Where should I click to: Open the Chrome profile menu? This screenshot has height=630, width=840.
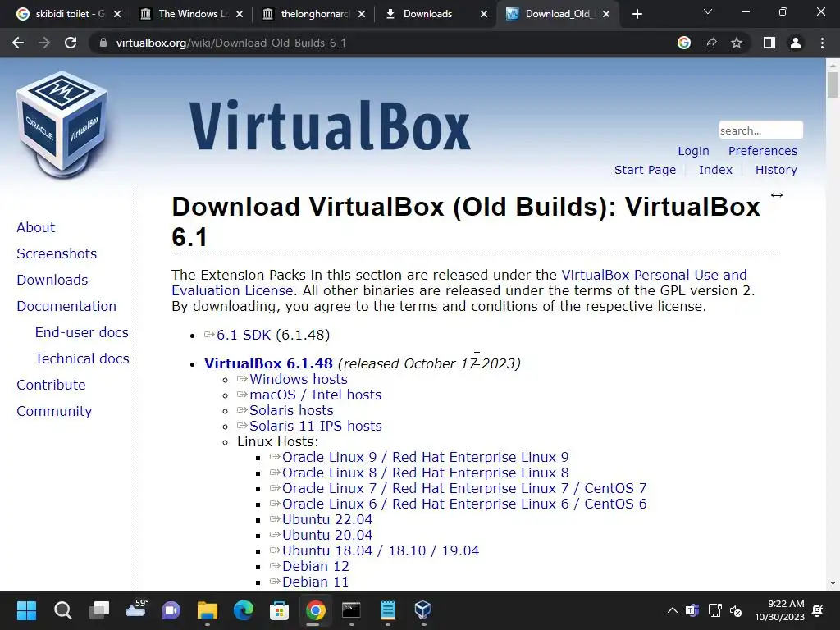click(x=796, y=43)
